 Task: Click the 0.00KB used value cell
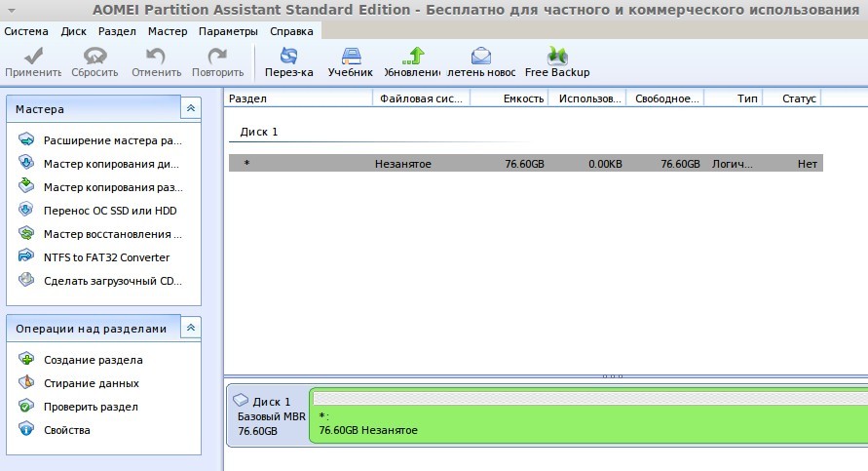[x=605, y=164]
